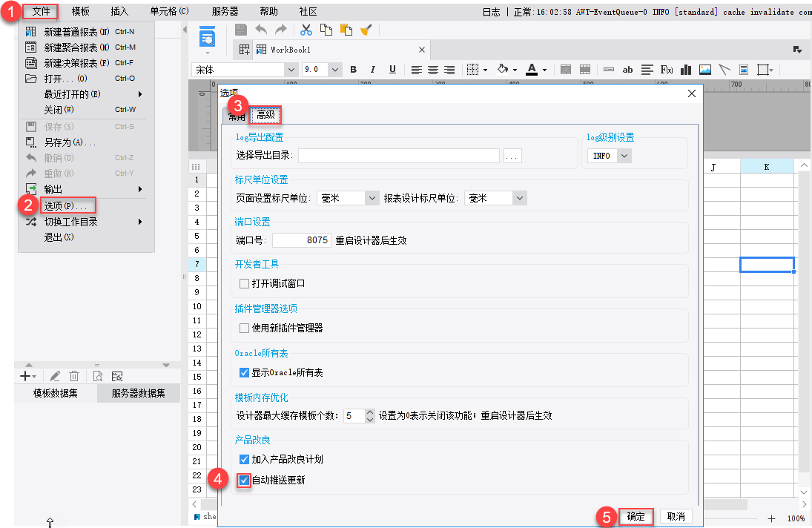
Task: Toggle 使用新插件管理器 checkbox
Action: (x=245, y=329)
